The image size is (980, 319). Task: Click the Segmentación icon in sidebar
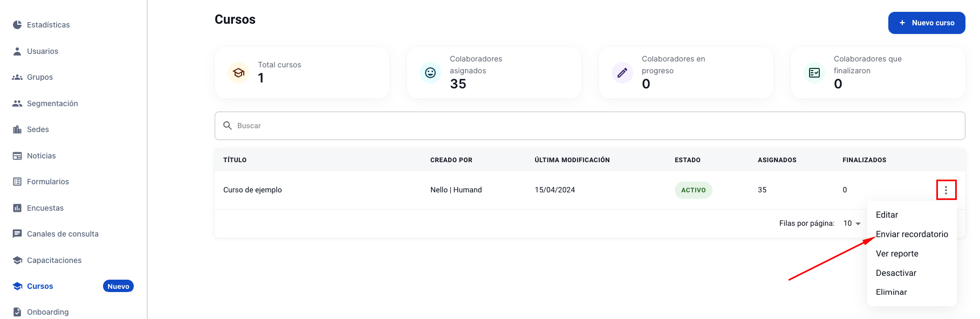pyautogui.click(x=17, y=103)
